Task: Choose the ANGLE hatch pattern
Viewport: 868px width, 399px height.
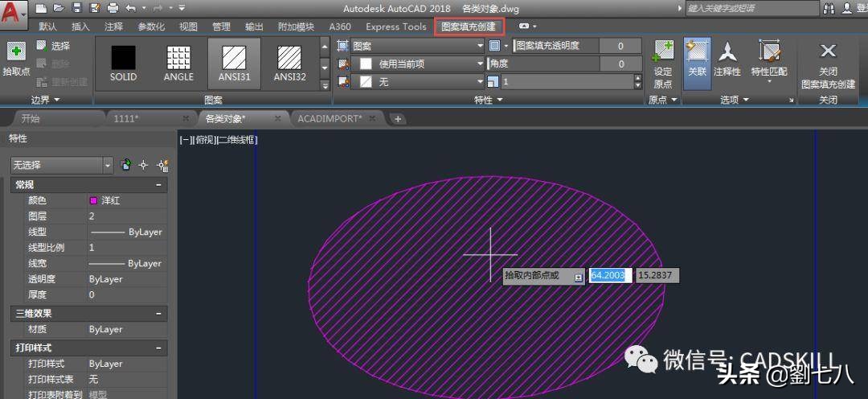Action: (178, 64)
